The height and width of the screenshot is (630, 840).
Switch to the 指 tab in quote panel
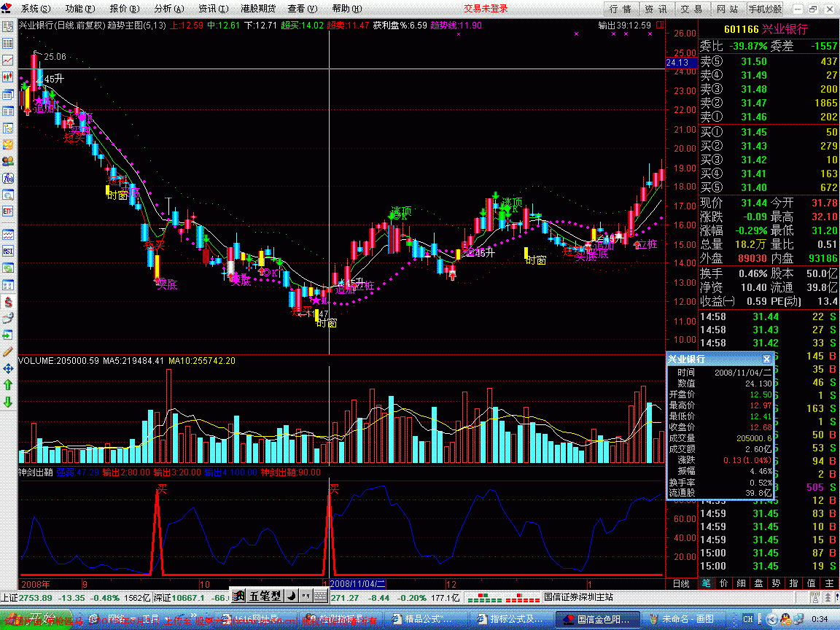click(x=794, y=583)
